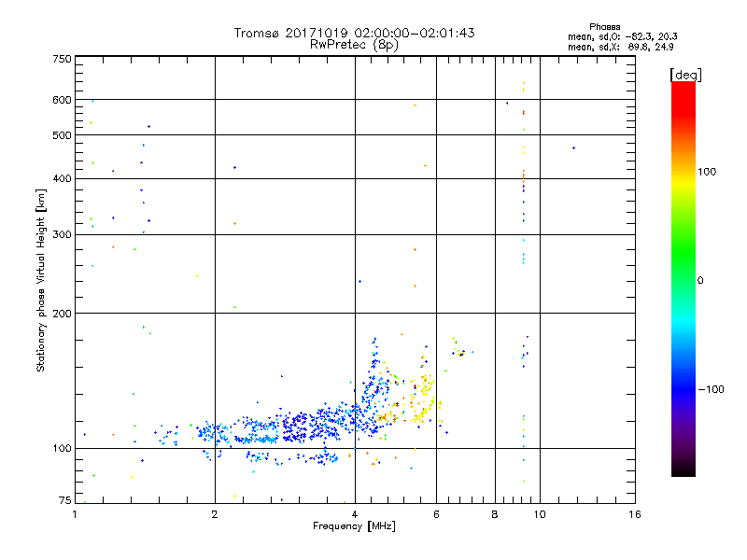Image resolution: width=747 pixels, height=560 pixels.
Task: Click the 'Phases' header text
Action: click(x=604, y=27)
